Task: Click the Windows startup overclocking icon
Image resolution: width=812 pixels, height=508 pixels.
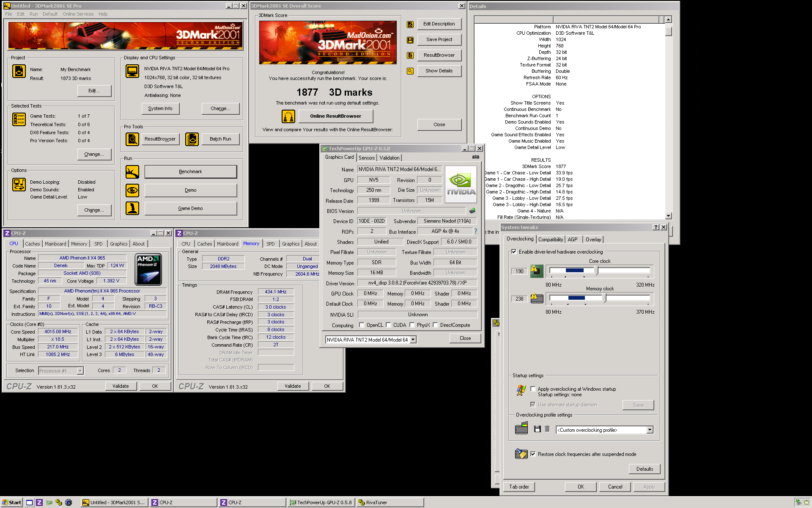Action: pos(521,390)
